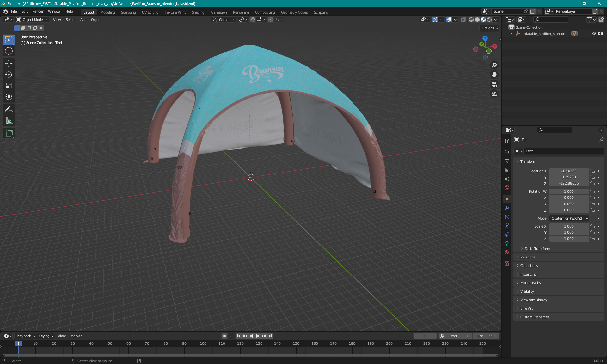The width and height of the screenshot is (607, 364).
Task: Click the current frame marker on timeline
Action: pyautogui.click(x=18, y=343)
